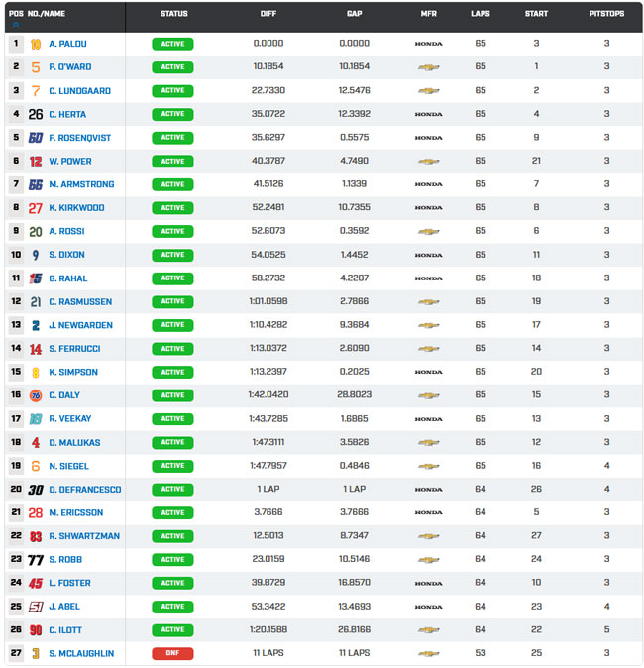
Task: Click the number 28 car icon for M. Ericsson
Action: (36, 513)
